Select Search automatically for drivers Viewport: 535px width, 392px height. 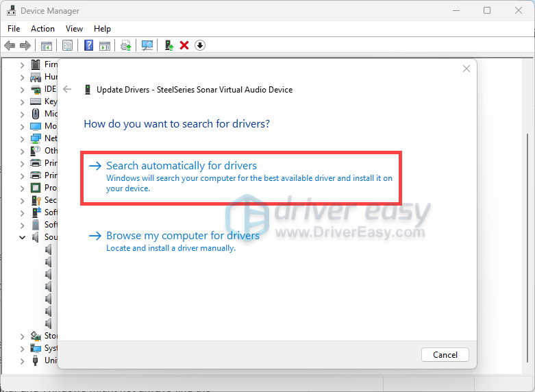pos(182,166)
